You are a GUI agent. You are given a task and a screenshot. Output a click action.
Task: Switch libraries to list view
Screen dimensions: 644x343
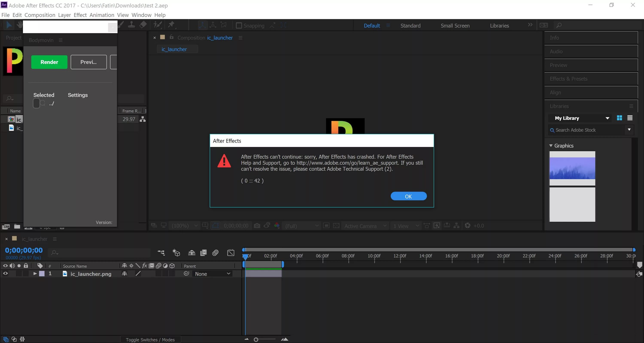[x=630, y=118]
